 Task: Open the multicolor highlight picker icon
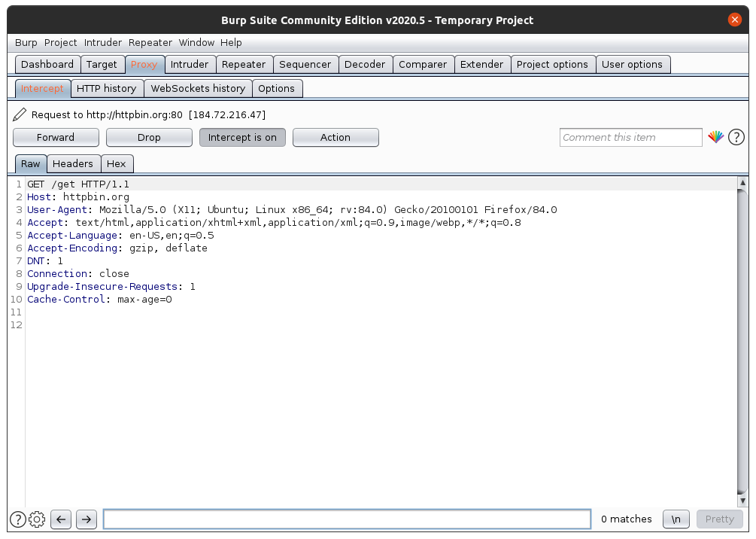pos(715,137)
